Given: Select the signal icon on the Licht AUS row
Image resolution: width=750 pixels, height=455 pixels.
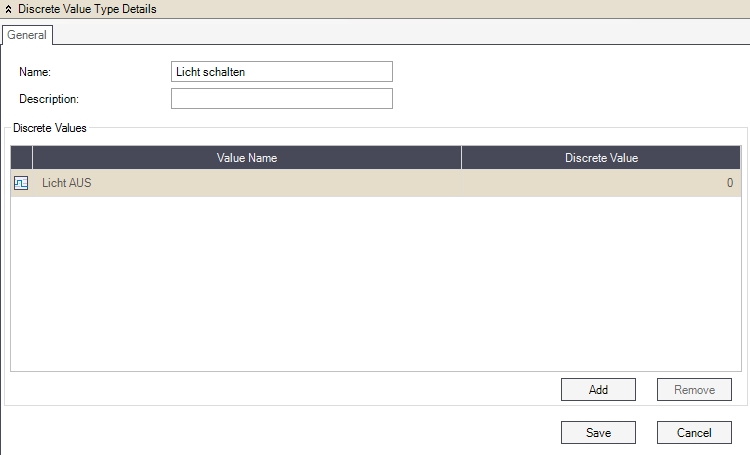Looking at the screenshot, I should point(21,183).
